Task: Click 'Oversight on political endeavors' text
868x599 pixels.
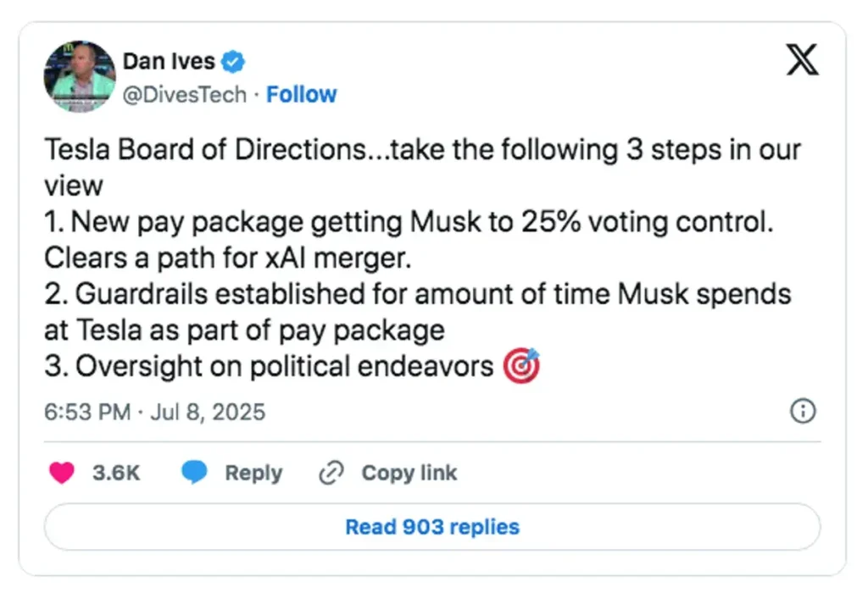Action: pos(270,367)
